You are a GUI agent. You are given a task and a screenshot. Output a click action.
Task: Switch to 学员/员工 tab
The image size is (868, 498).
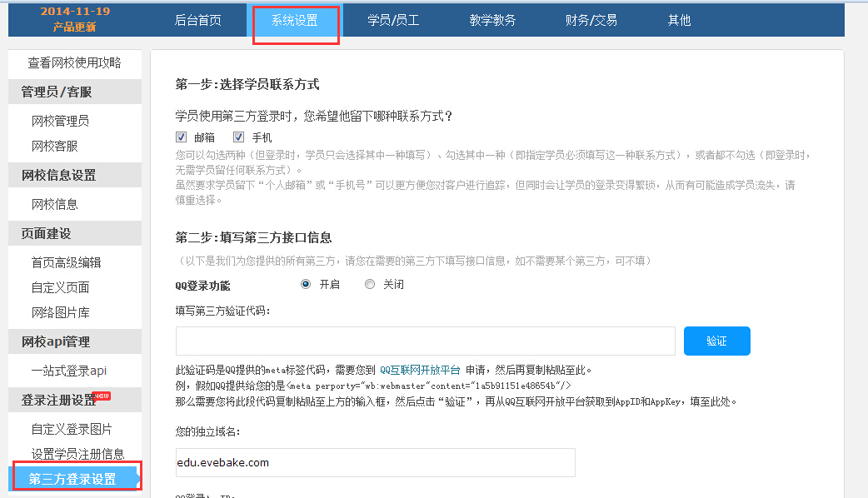393,20
